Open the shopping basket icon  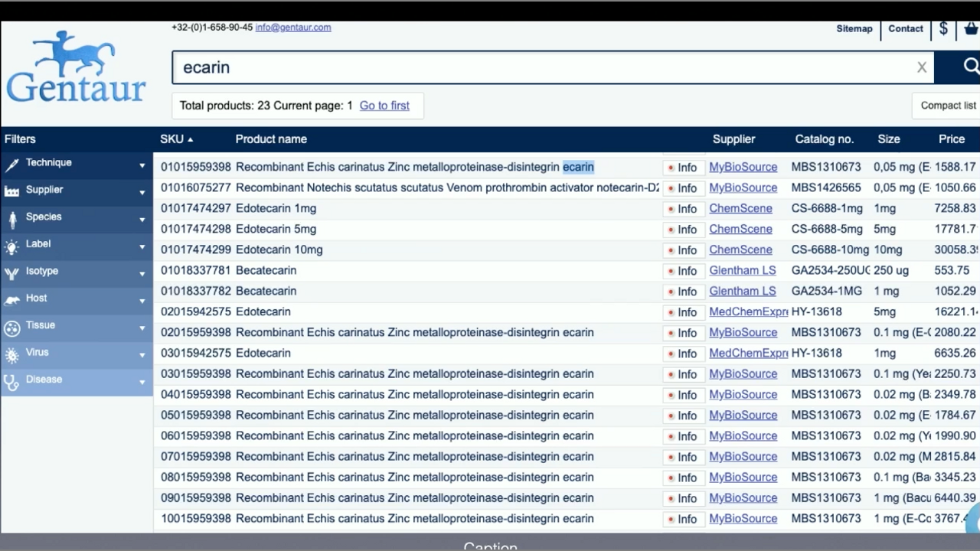[971, 28]
